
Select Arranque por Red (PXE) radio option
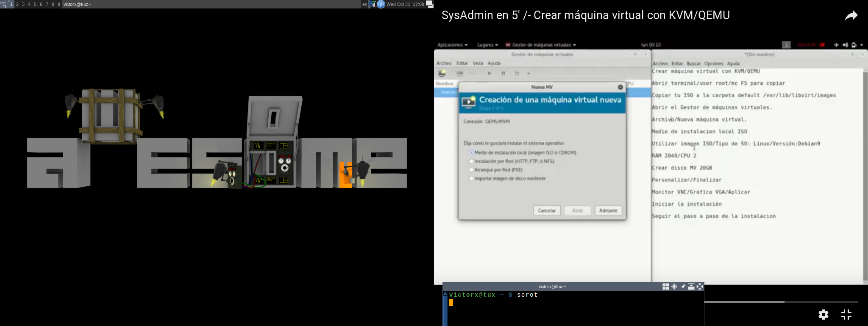pyautogui.click(x=471, y=170)
